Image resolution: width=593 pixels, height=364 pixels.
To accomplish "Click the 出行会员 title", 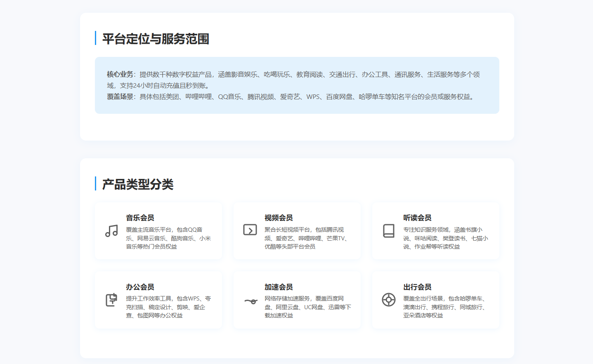I will (x=417, y=287).
